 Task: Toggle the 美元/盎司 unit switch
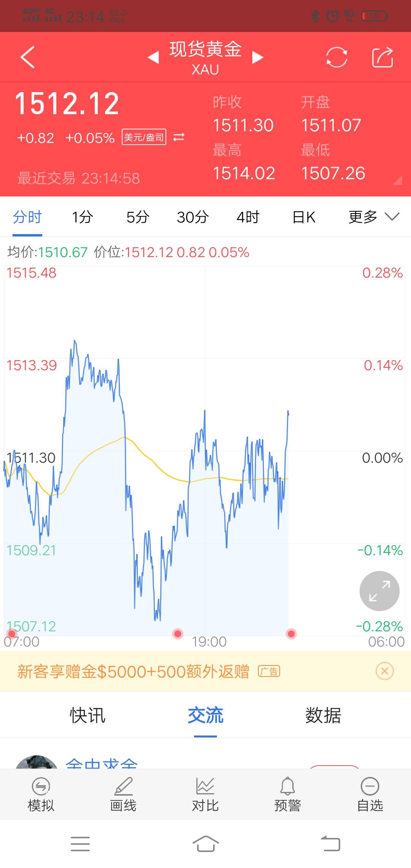click(179, 137)
